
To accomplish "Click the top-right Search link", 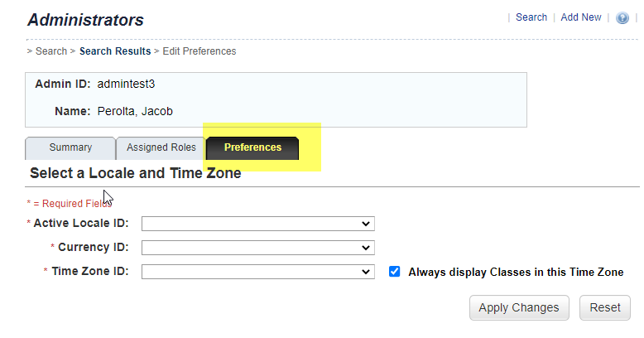I will pyautogui.click(x=531, y=17).
